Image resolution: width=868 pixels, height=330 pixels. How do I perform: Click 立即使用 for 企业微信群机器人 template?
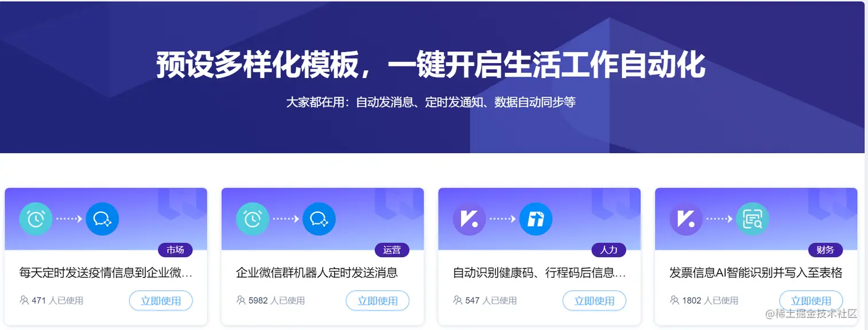378,301
